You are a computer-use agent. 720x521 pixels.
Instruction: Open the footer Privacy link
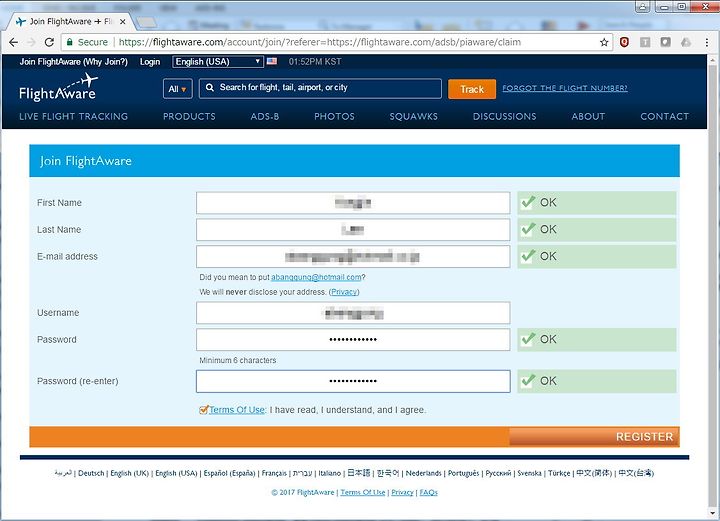tap(402, 492)
